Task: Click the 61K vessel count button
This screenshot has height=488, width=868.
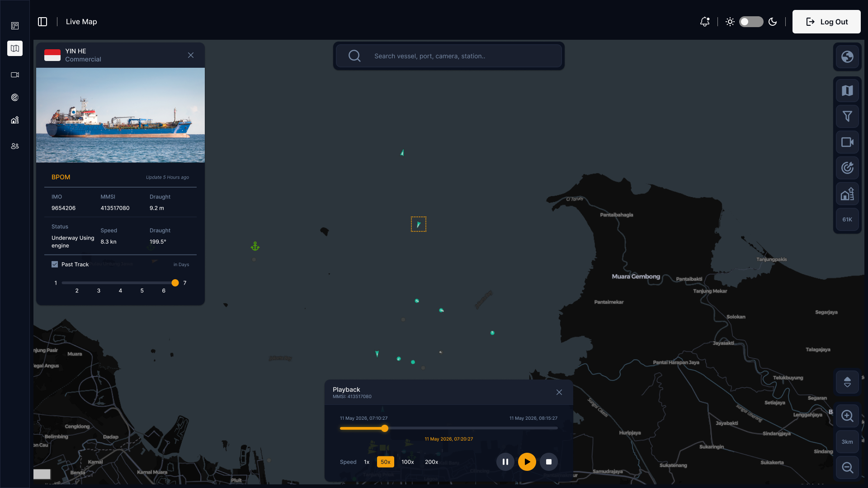Action: tap(847, 220)
